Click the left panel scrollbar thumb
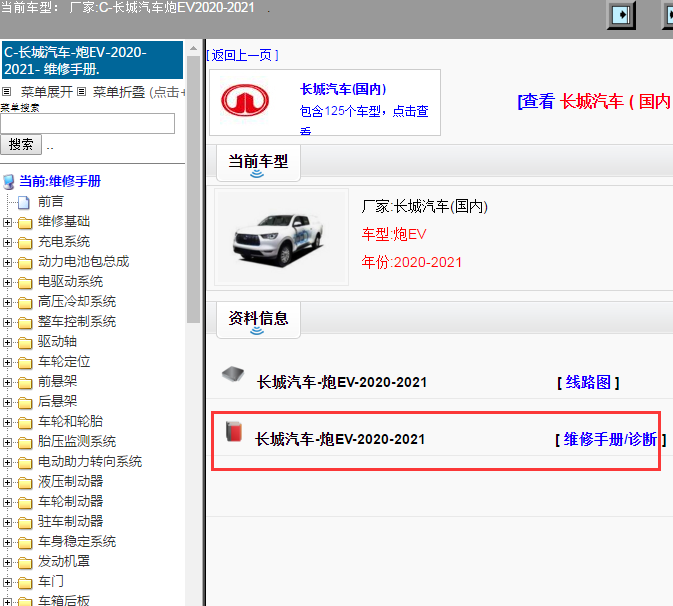 pos(194,189)
